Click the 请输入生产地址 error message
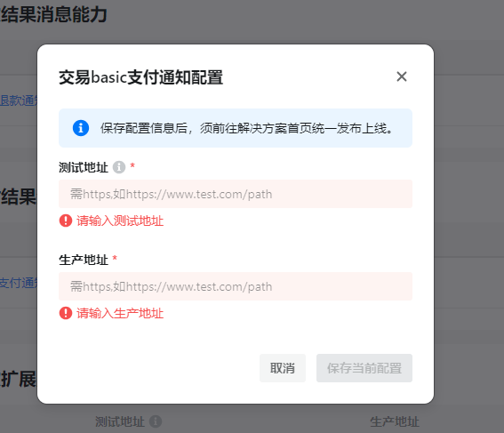The width and height of the screenshot is (504, 433). click(120, 313)
